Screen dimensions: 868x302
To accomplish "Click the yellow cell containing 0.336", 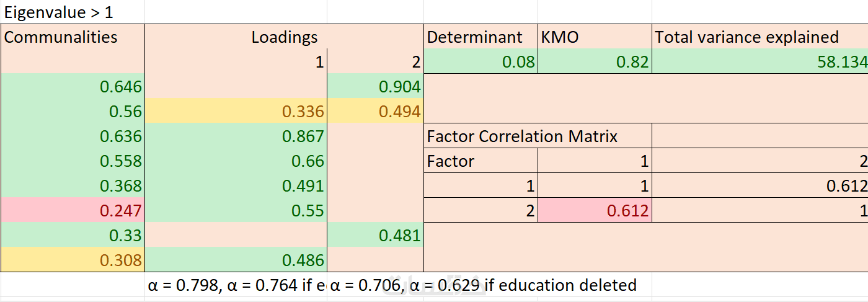I will pyautogui.click(x=236, y=111).
